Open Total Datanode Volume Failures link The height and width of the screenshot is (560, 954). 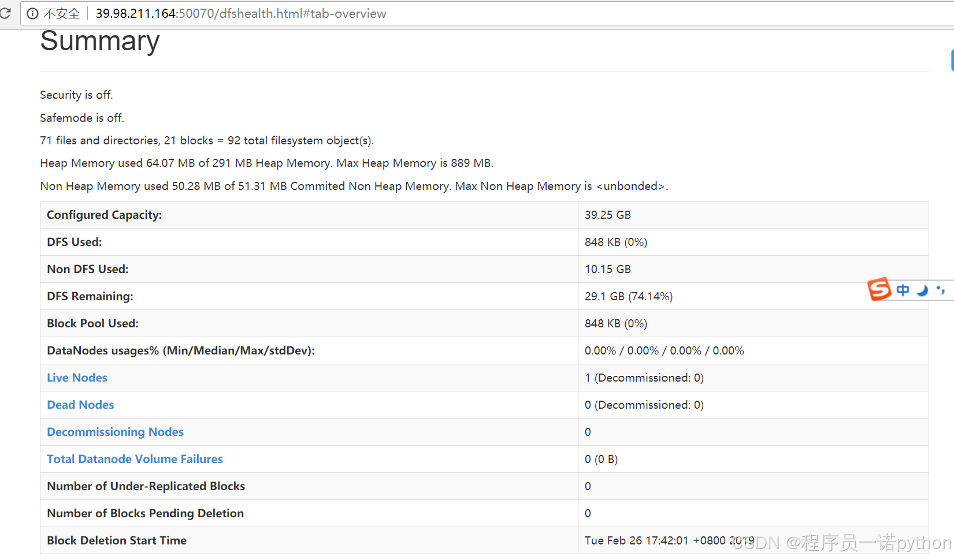point(135,459)
